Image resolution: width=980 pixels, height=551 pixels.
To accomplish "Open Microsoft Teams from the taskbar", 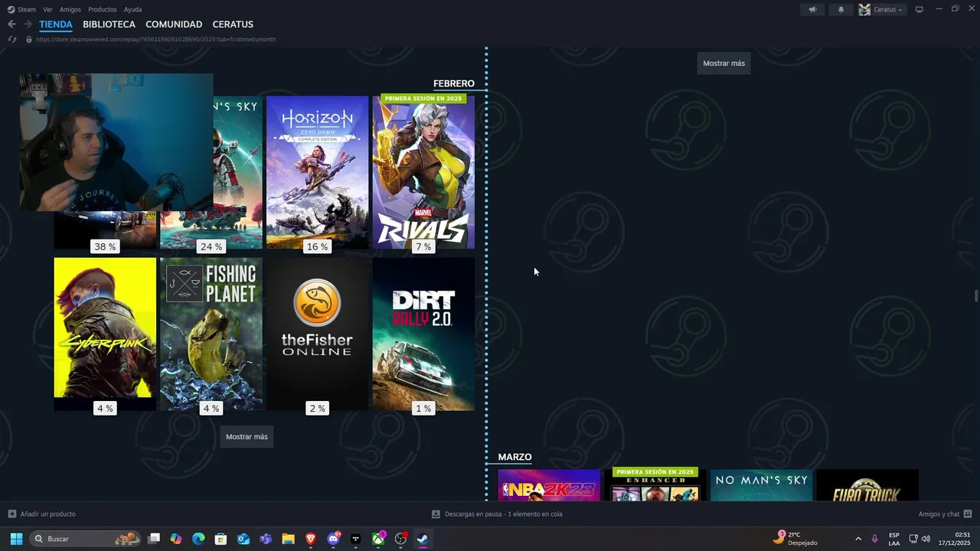I will pyautogui.click(x=266, y=539).
